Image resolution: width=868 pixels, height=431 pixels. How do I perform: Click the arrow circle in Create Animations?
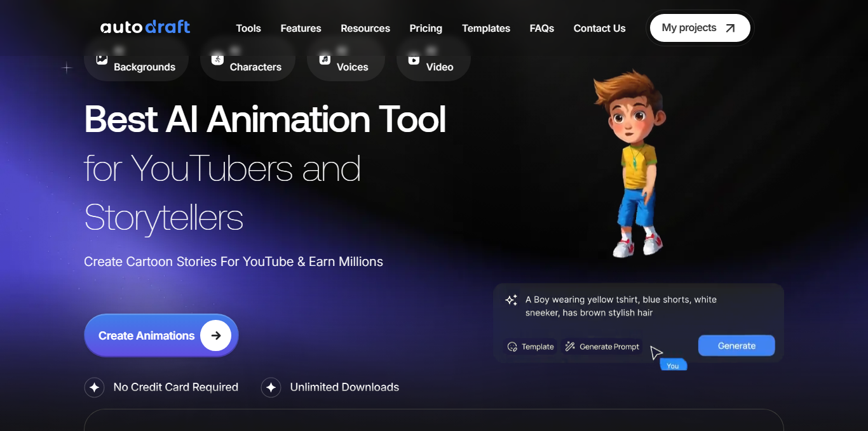click(x=216, y=336)
